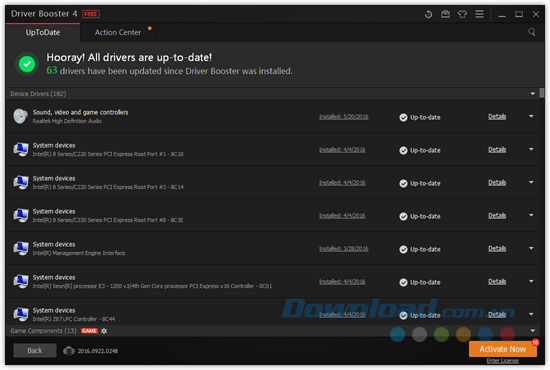Click the Installed: 3/28/2016 date link
The image size is (550, 370).
344,249
